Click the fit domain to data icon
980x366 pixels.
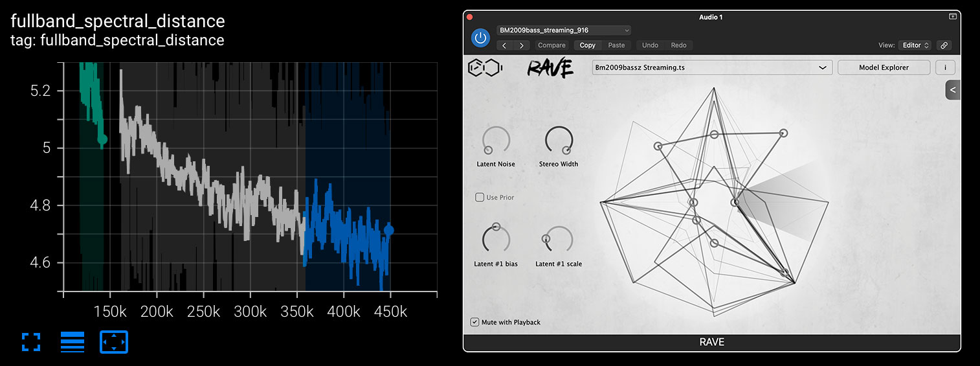(114, 342)
